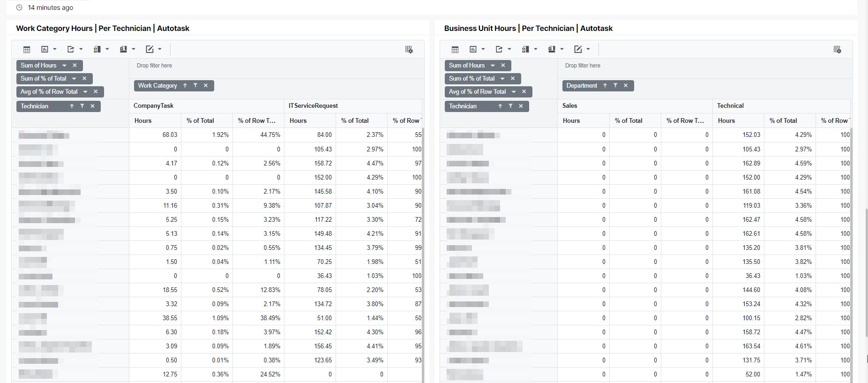Open field list icon in Business Unit panel

837,49
